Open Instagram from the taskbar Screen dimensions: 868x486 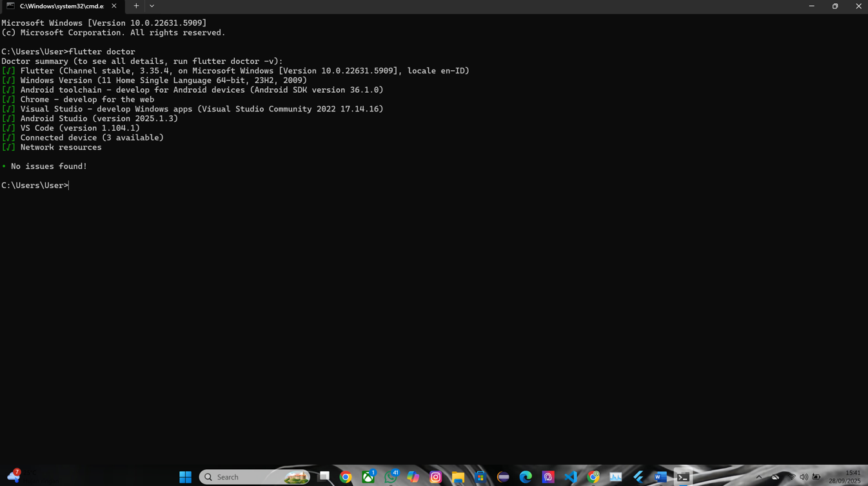click(436, 477)
